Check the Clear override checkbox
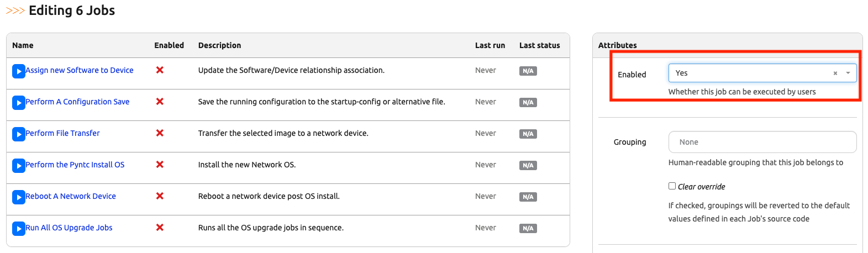 (672, 186)
